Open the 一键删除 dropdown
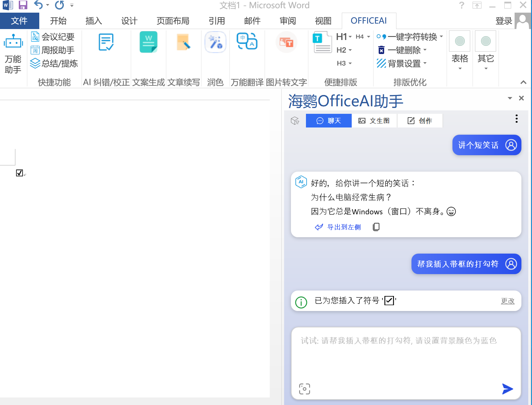 (x=425, y=50)
